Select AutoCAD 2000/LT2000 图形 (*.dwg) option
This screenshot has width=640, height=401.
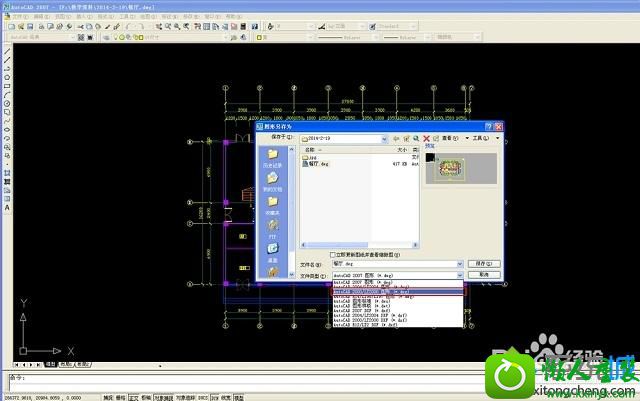tap(398, 292)
